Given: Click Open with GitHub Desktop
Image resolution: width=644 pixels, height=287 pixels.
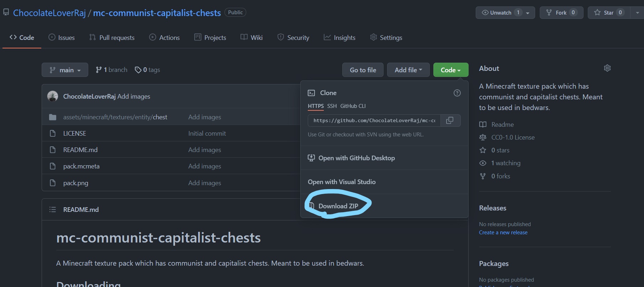Looking at the screenshot, I should coord(356,158).
